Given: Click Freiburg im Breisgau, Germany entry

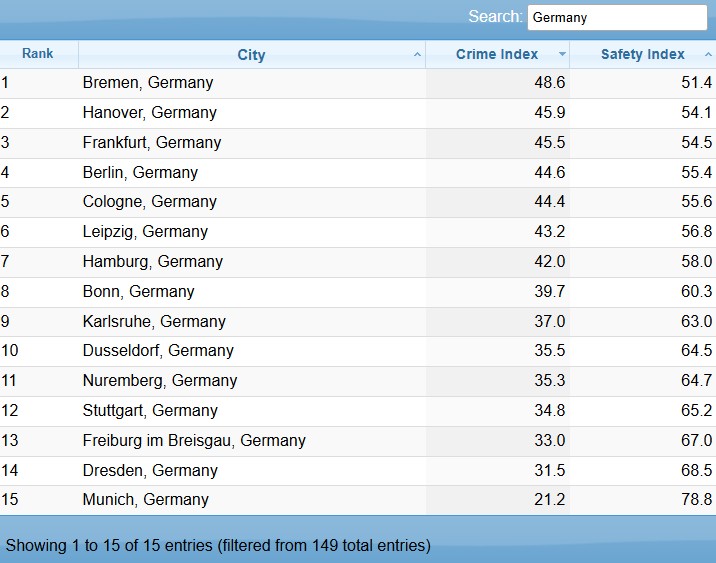Looking at the screenshot, I should point(194,441).
